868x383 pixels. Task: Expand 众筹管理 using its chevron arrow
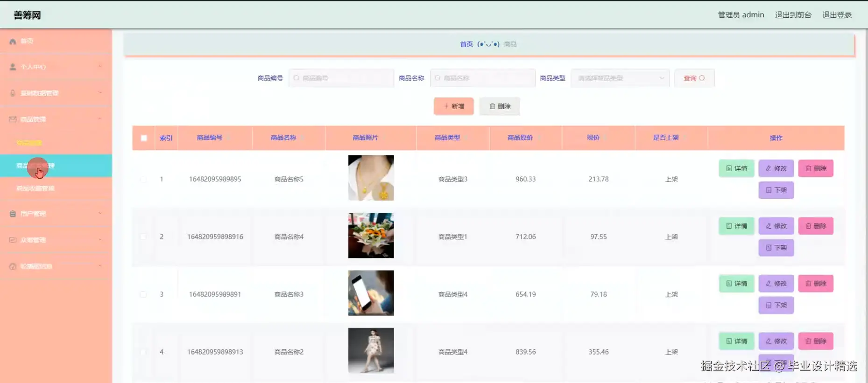(x=100, y=240)
